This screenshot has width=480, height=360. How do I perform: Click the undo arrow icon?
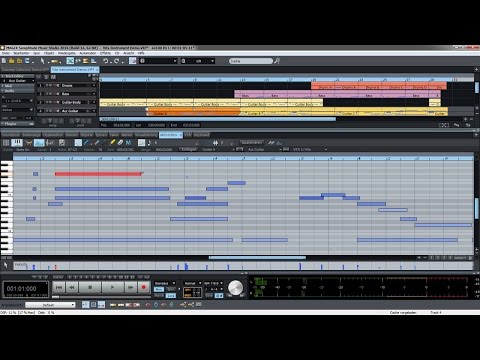click(105, 61)
